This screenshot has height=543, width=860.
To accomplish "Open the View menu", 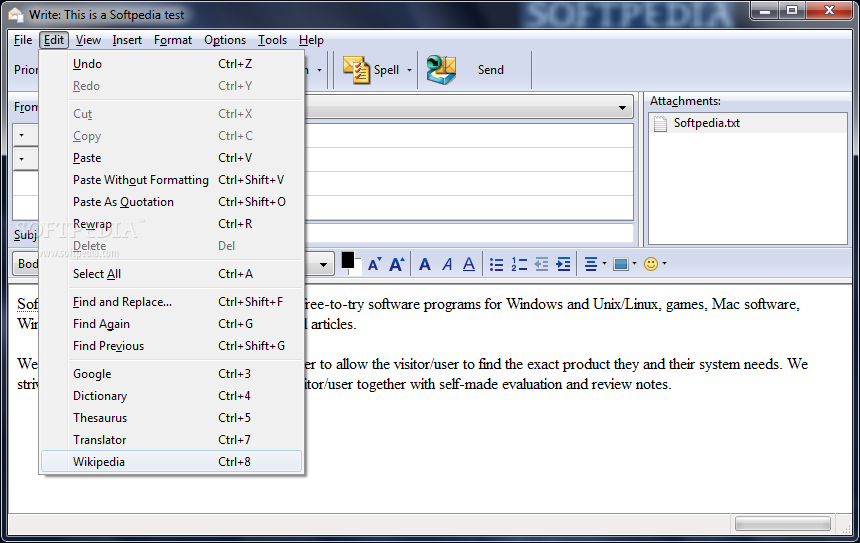I will tap(88, 40).
